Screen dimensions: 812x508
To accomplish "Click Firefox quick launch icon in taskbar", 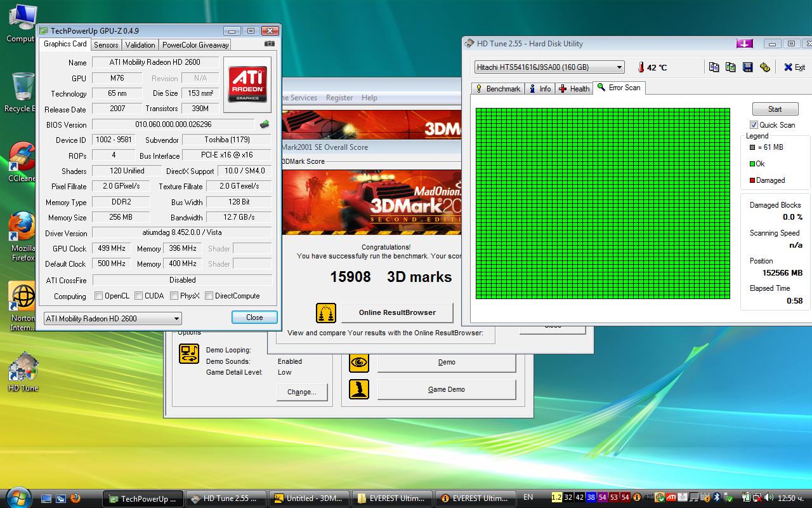I will 75,498.
